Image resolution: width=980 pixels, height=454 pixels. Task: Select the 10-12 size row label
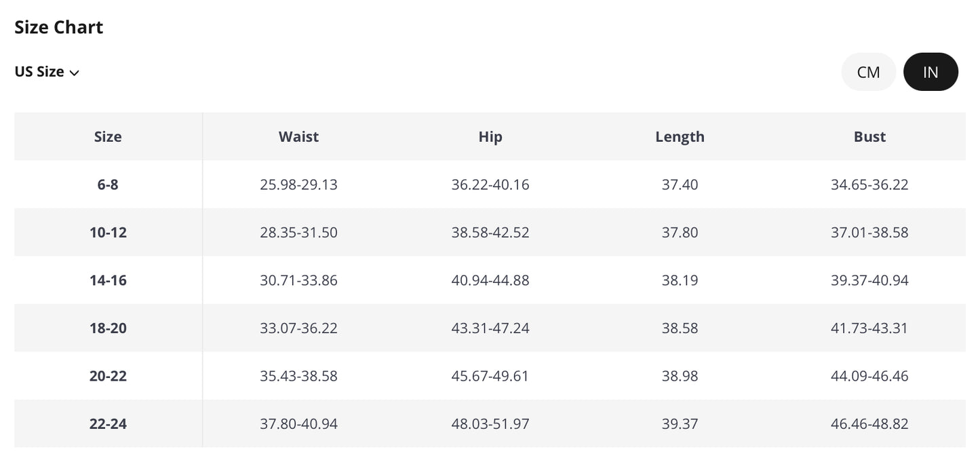point(108,232)
